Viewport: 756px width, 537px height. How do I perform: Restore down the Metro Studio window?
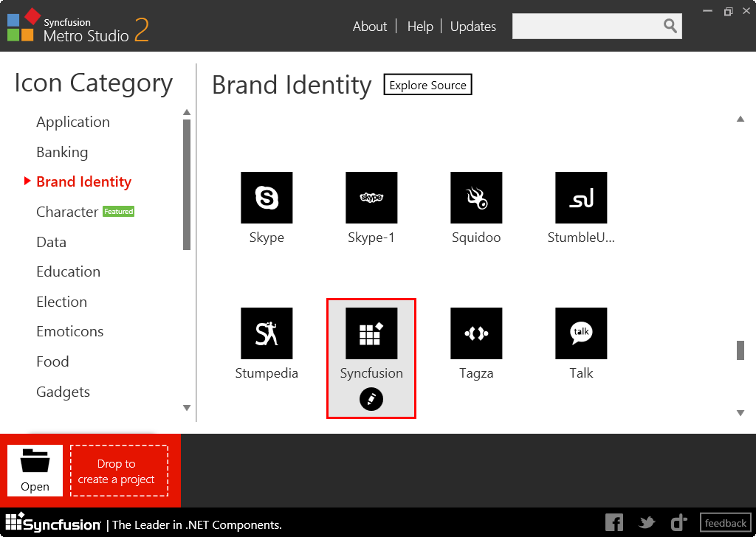tap(728, 10)
